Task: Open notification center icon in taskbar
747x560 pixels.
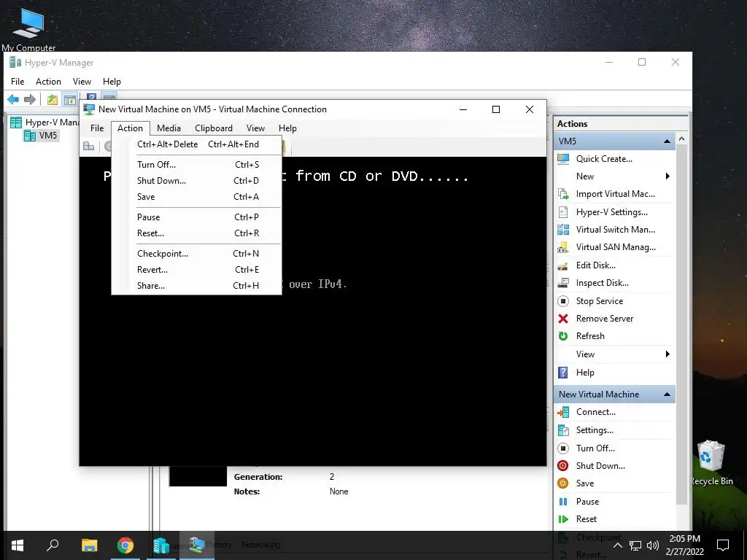Action: pyautogui.click(x=723, y=545)
